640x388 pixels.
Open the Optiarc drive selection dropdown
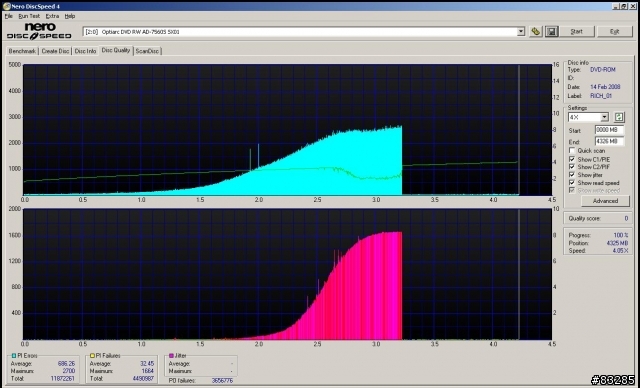coord(520,32)
